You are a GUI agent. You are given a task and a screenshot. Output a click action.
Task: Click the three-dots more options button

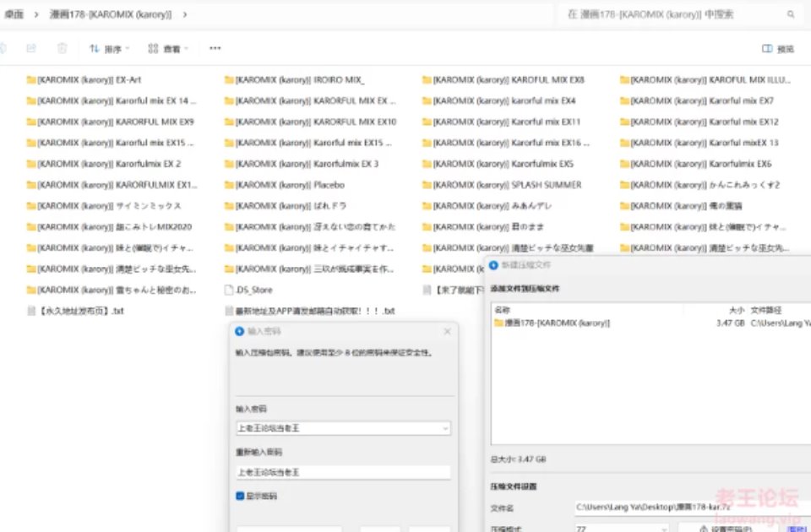pyautogui.click(x=215, y=48)
